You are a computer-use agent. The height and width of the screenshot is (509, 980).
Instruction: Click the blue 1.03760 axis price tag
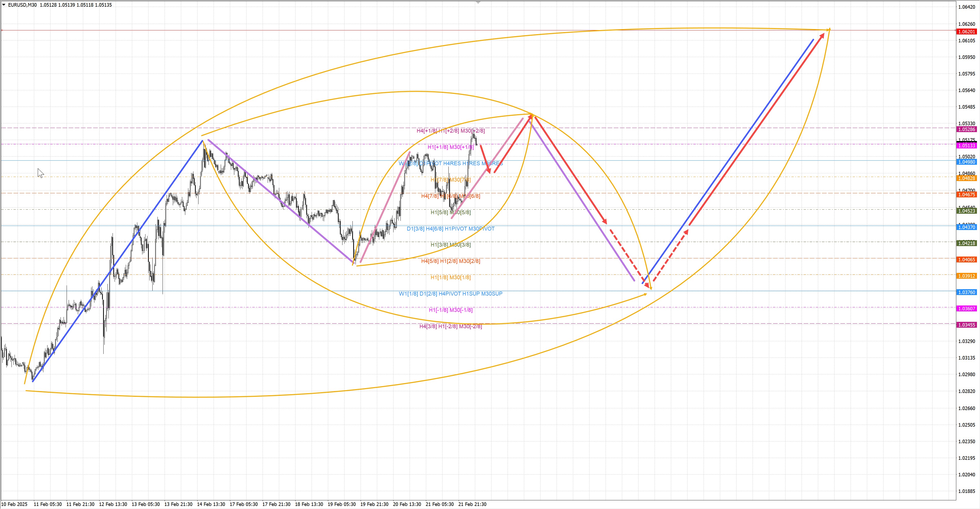point(966,292)
